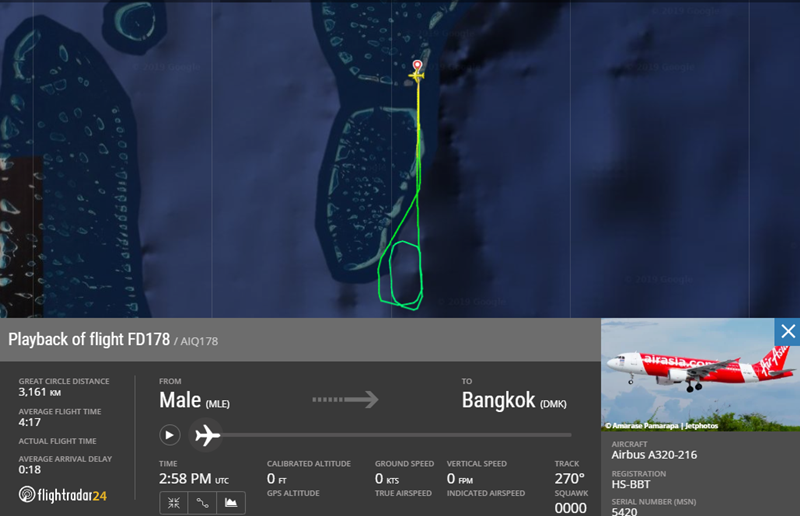Click the flightradar24 logo
The height and width of the screenshot is (516, 800).
tap(63, 495)
